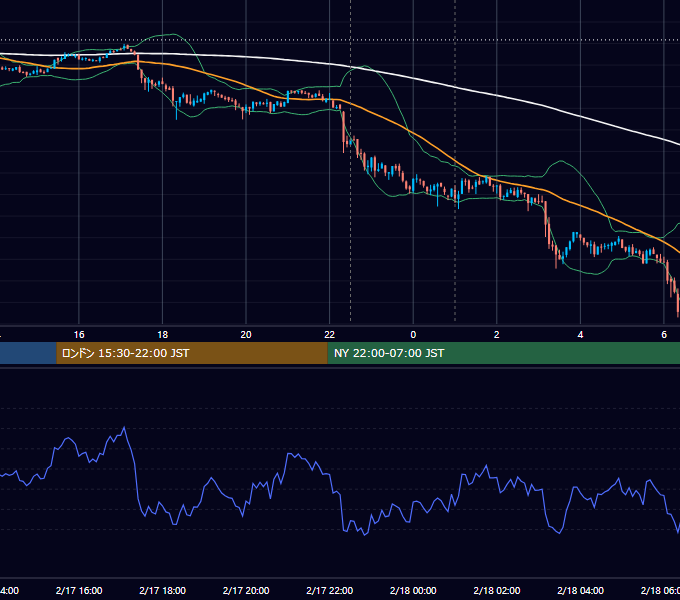Screen dimensions: 680x600
Task: Select the 2/17 16:00 time label
Action: 79,590
